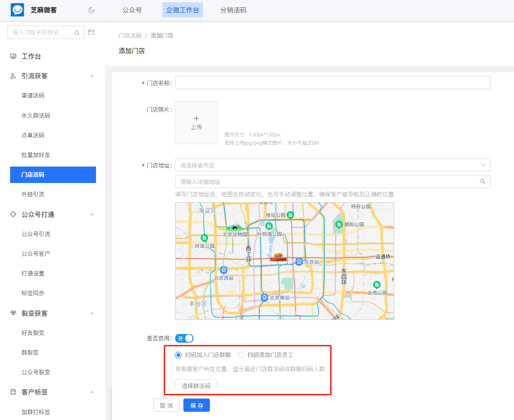
Task: Click 朝阳公园 park marker on map
Action: click(338, 224)
